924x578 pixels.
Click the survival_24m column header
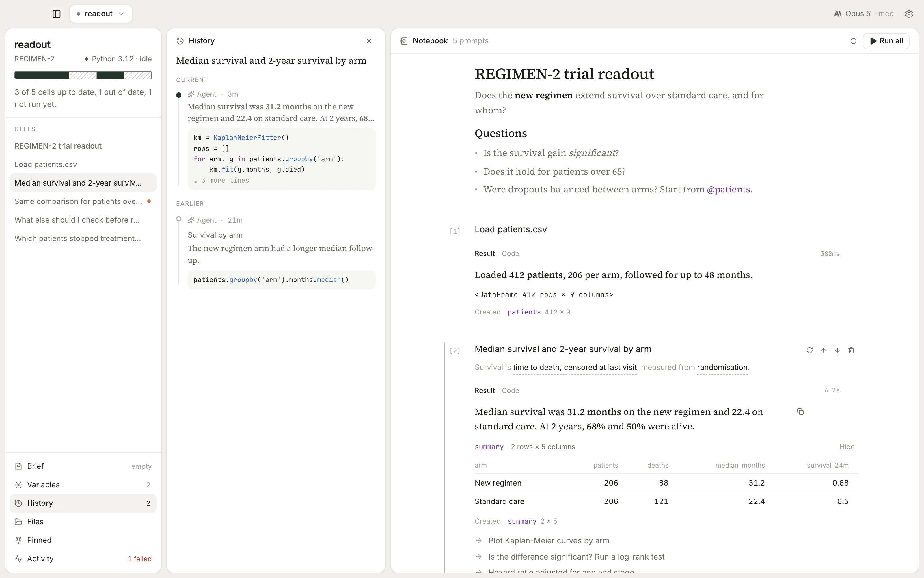click(x=827, y=465)
